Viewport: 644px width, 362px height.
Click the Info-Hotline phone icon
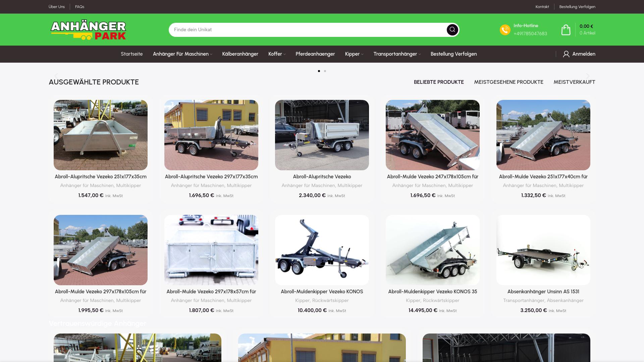pyautogui.click(x=505, y=29)
